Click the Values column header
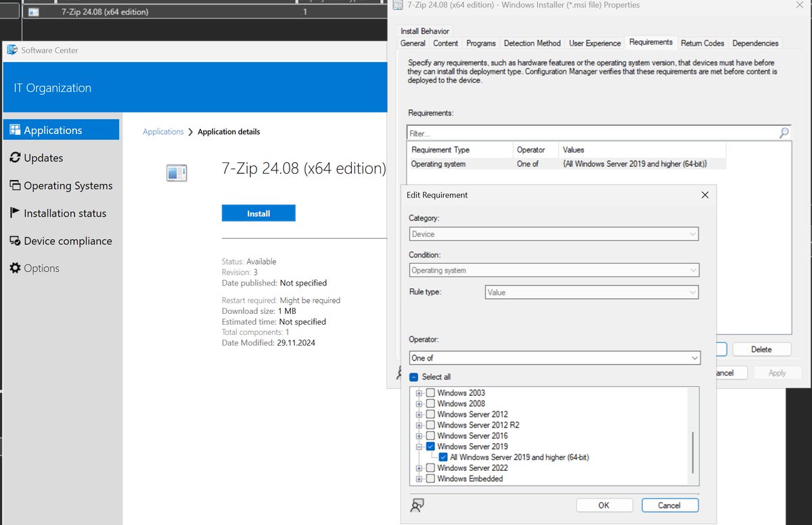Image resolution: width=812 pixels, height=525 pixels. pyautogui.click(x=642, y=150)
